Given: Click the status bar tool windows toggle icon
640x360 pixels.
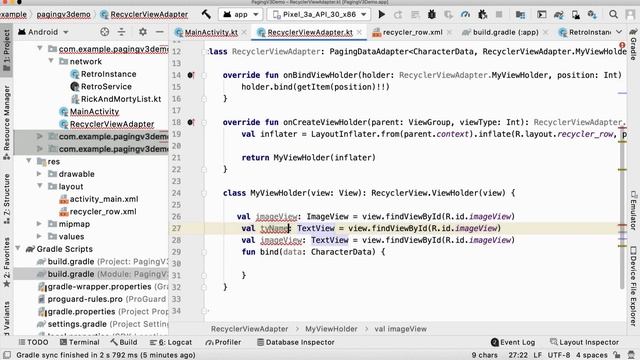Looking at the screenshot, I should 7,355.
